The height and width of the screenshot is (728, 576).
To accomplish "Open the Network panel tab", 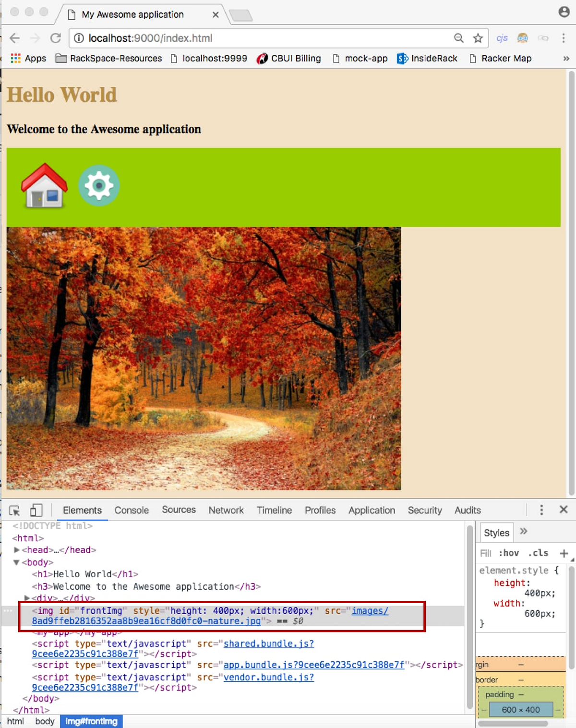I will click(226, 510).
